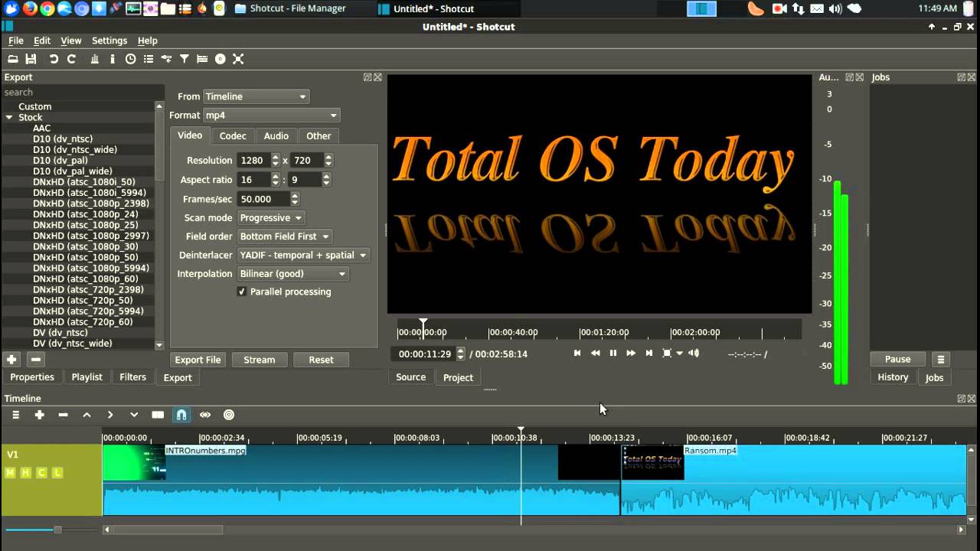
Task: Add a custom export preset
Action: pos(11,359)
